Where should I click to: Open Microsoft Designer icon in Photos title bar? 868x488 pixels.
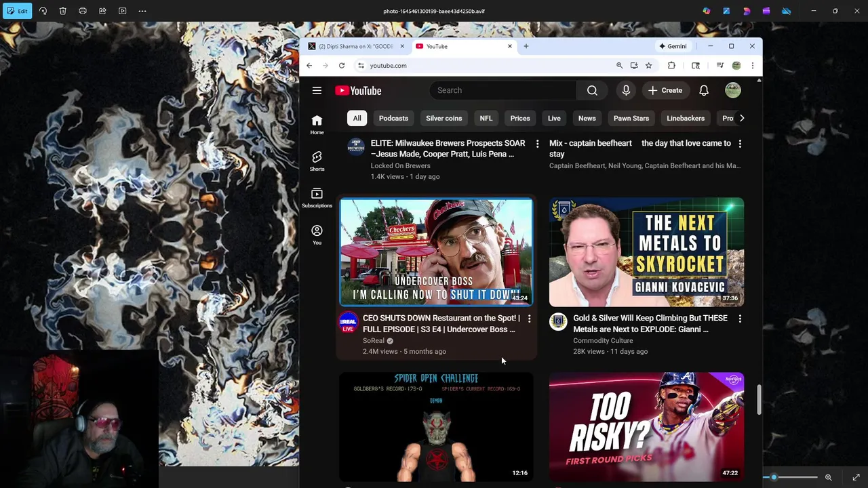tap(726, 11)
